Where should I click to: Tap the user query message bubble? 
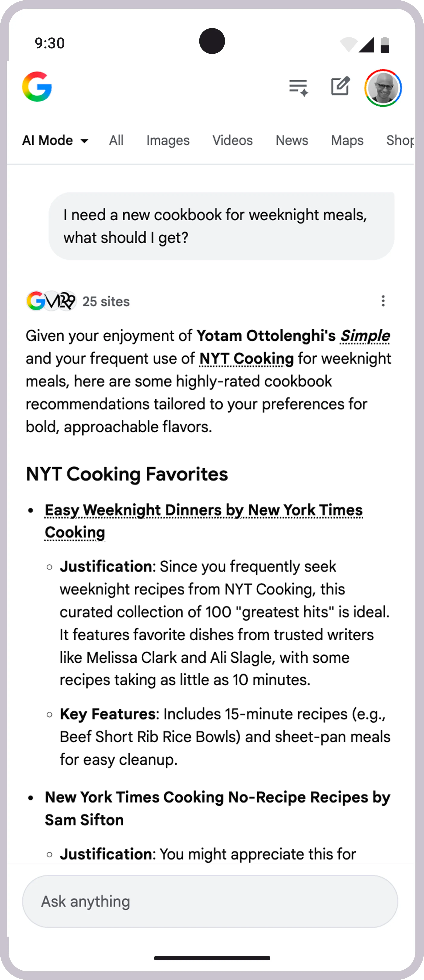(221, 226)
